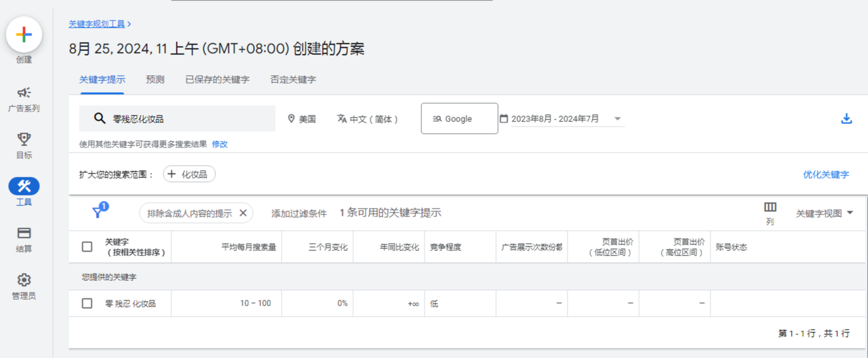
Task: Open the 管理员 admin gear icon
Action: point(24,280)
